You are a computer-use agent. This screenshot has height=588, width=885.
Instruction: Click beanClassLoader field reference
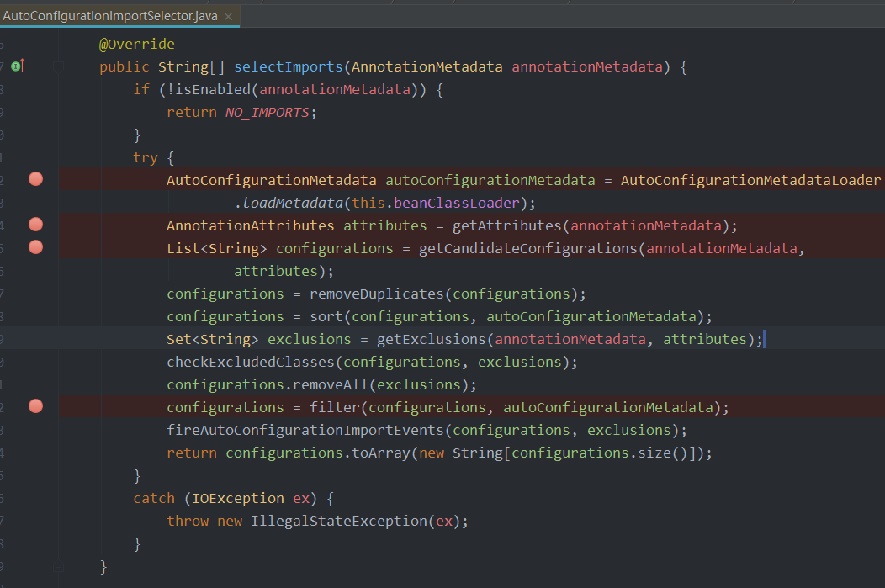(456, 203)
